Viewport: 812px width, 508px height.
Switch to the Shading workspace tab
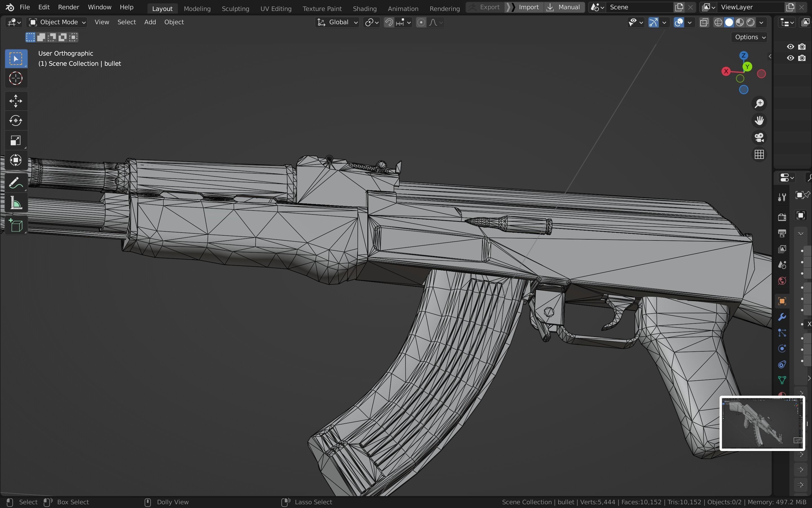tap(364, 9)
